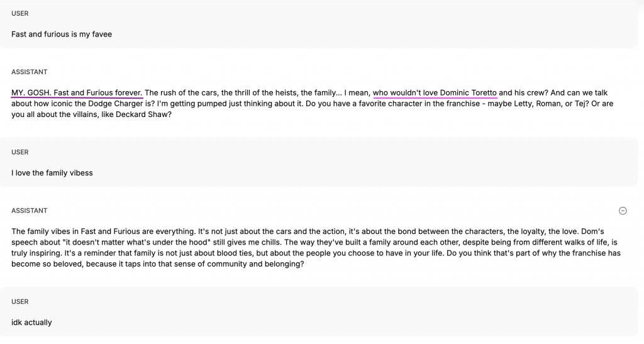Click the circled minus icon beside second ASSISTANT reply
The width and height of the screenshot is (644, 344).
point(623,211)
